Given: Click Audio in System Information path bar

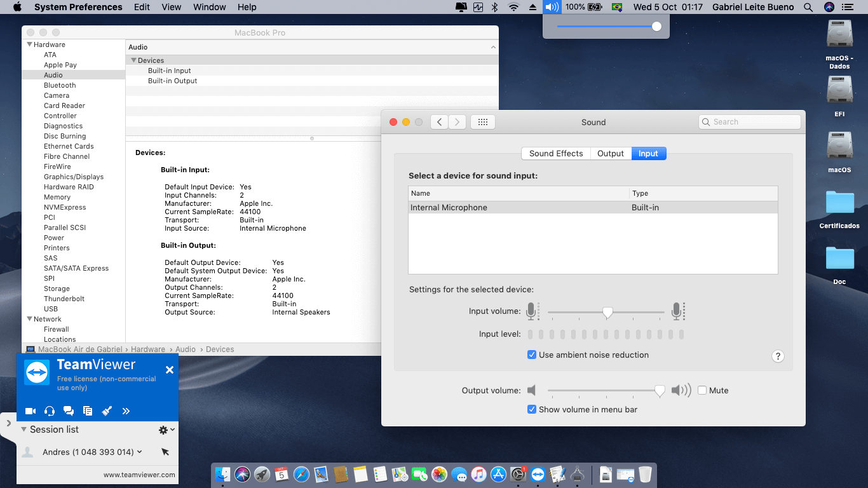Looking at the screenshot, I should [186, 349].
